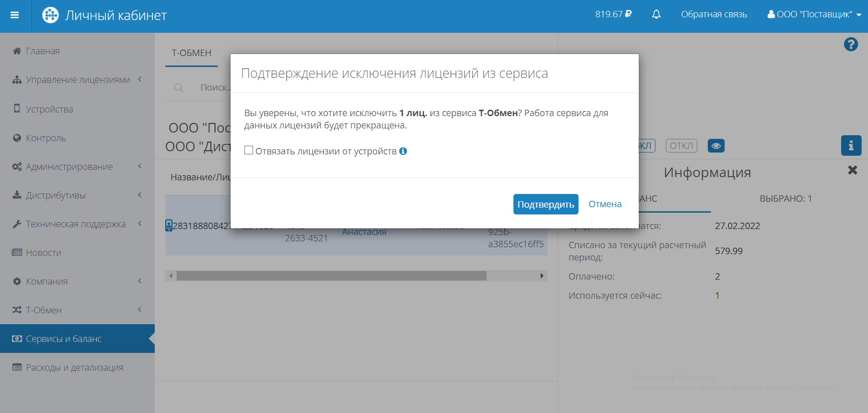Open Администрирование menu item

(x=69, y=167)
